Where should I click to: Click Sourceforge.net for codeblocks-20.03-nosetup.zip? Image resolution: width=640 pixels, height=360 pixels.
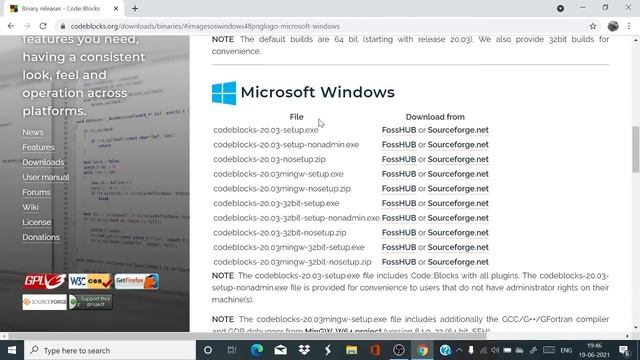coord(458,159)
